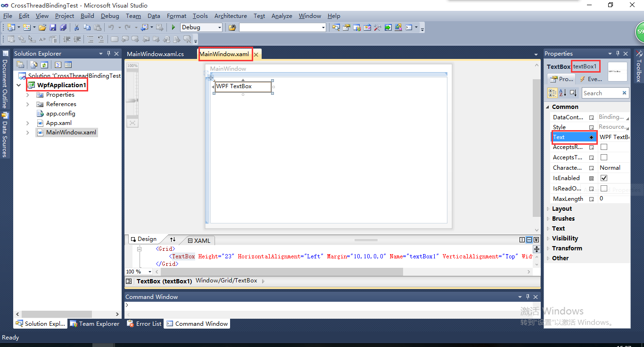Image resolution: width=644 pixels, height=347 pixels.
Task: Select MainWindow.xaml in Solution Explorer
Action: point(71,132)
